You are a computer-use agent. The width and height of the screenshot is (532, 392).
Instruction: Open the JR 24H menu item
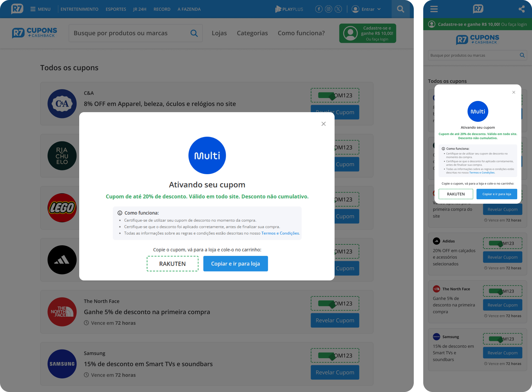(140, 9)
